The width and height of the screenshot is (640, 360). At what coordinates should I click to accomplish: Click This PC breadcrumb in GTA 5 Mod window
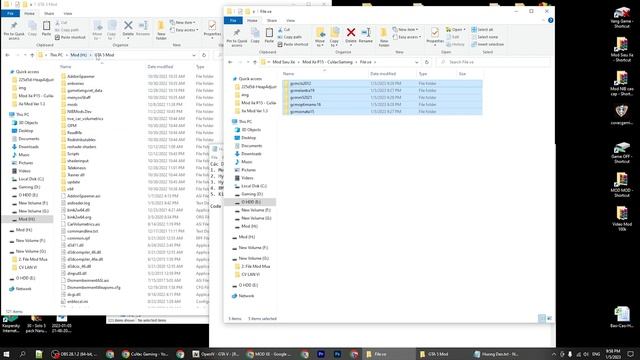(x=56, y=55)
